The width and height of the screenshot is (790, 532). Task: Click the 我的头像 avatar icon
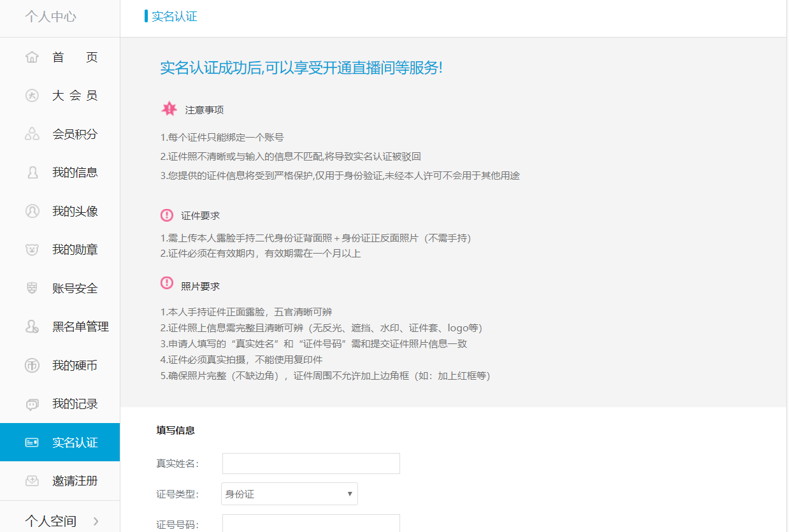click(x=32, y=212)
